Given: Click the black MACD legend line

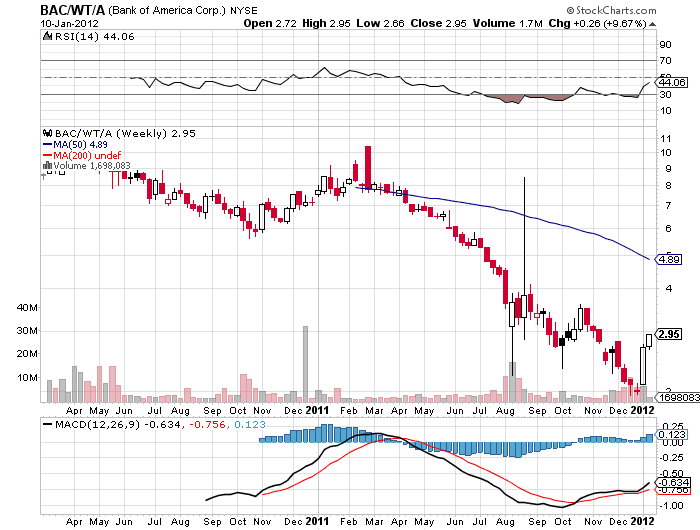Looking at the screenshot, I should pyautogui.click(x=47, y=424).
